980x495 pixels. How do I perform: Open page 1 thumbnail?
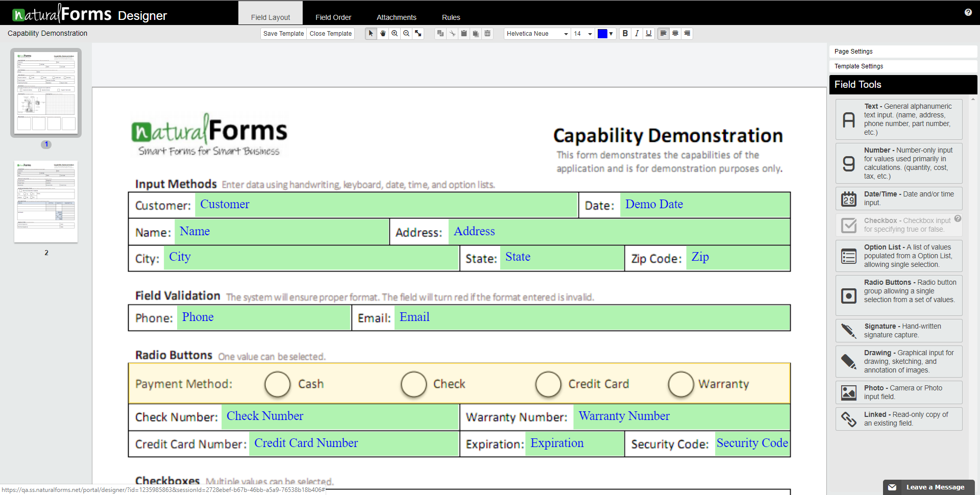pyautogui.click(x=46, y=92)
